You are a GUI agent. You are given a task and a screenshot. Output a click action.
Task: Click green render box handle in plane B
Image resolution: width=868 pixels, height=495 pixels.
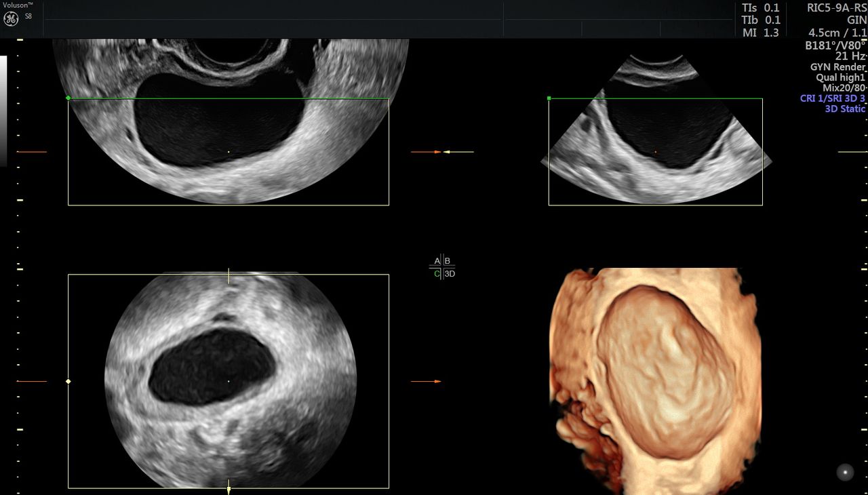549,98
